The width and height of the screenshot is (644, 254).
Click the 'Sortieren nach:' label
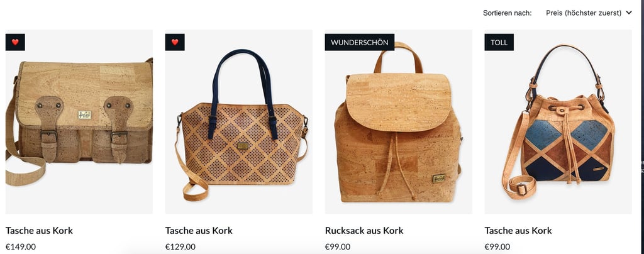[x=508, y=13]
